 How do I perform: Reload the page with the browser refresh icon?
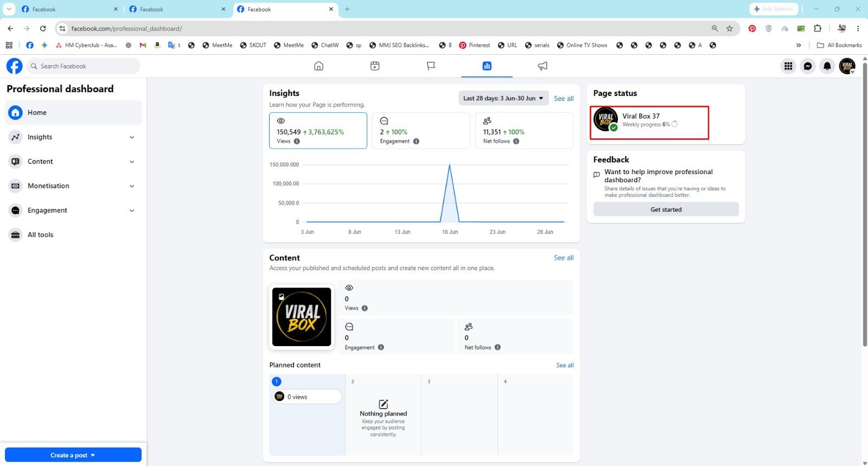point(43,28)
